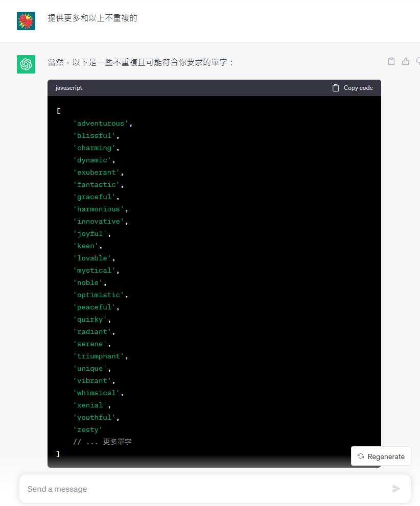Click the word 'radiant' in the code

92,332
